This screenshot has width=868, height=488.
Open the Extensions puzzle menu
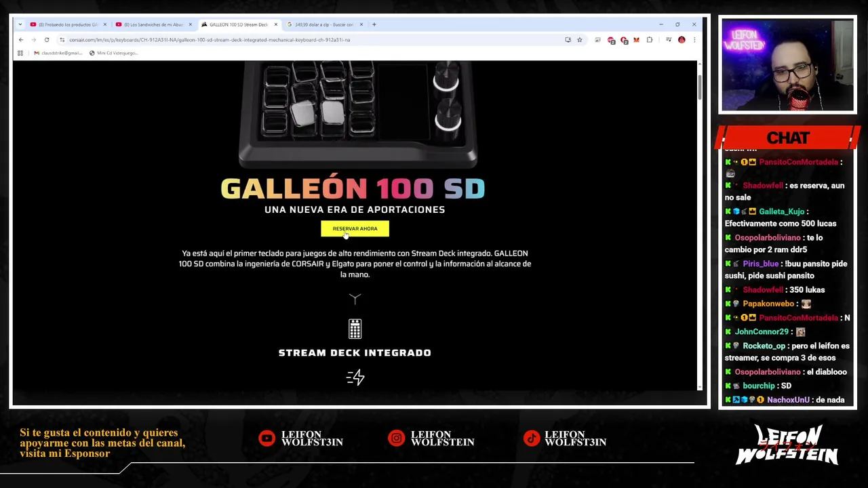[x=650, y=40]
